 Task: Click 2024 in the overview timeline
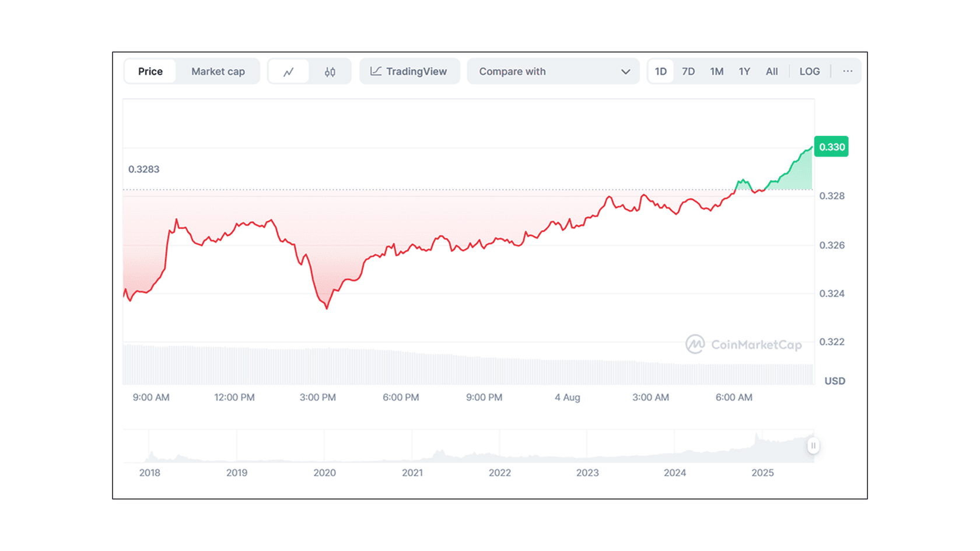click(x=675, y=473)
